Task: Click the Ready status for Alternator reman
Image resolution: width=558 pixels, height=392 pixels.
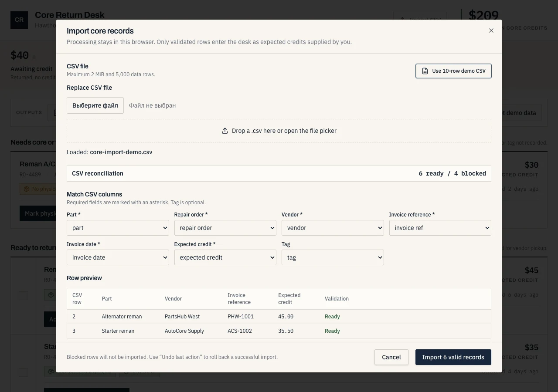Action: (332, 317)
